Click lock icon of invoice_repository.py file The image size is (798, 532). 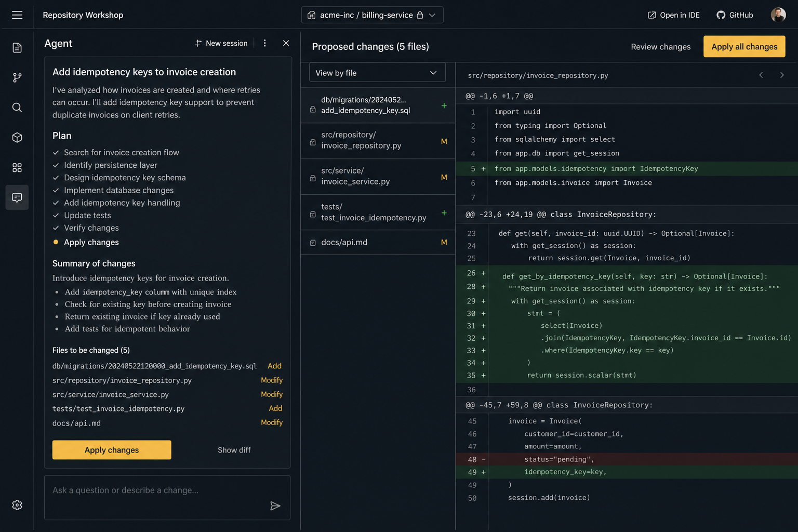(313, 142)
